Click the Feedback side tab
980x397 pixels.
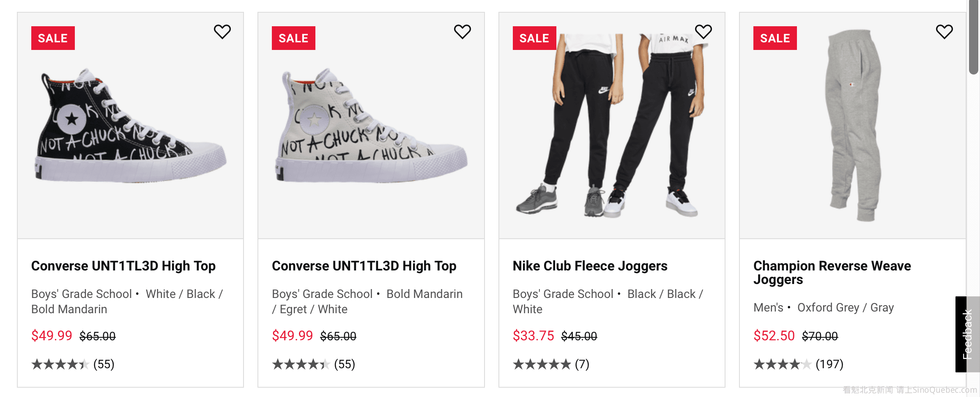[x=967, y=334]
